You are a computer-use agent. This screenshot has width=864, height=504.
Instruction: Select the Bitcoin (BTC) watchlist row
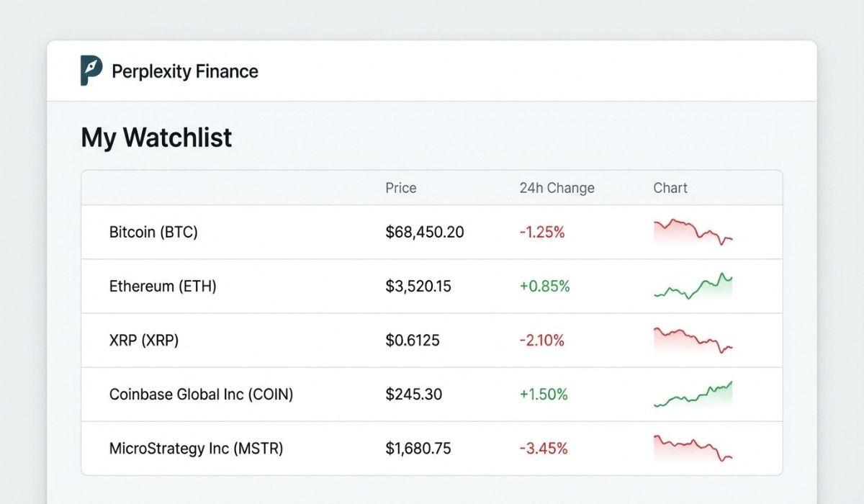pyautogui.click(x=153, y=232)
